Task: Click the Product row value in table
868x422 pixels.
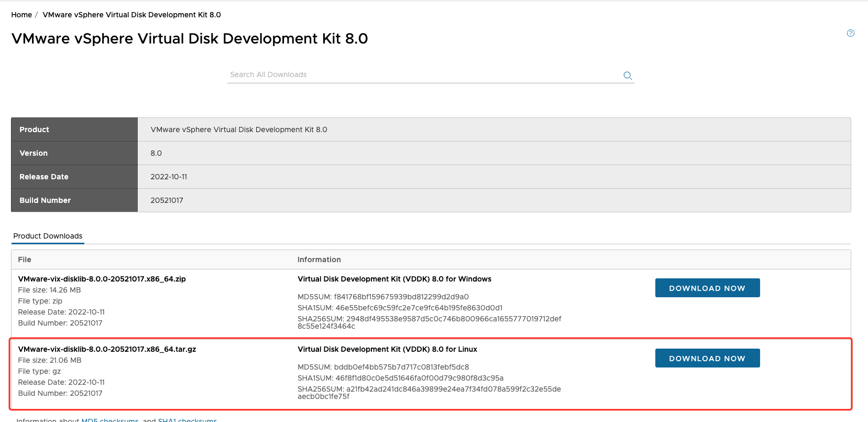Action: pos(239,129)
